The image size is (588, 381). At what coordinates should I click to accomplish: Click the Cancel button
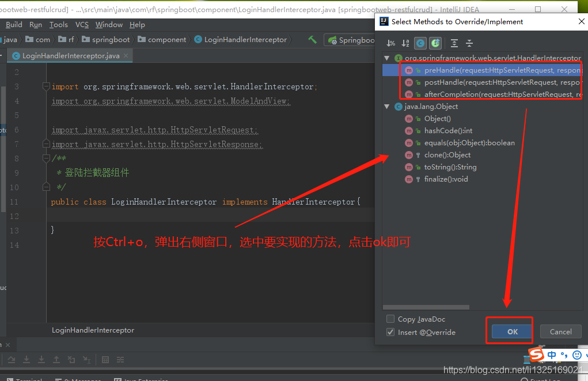tap(560, 331)
